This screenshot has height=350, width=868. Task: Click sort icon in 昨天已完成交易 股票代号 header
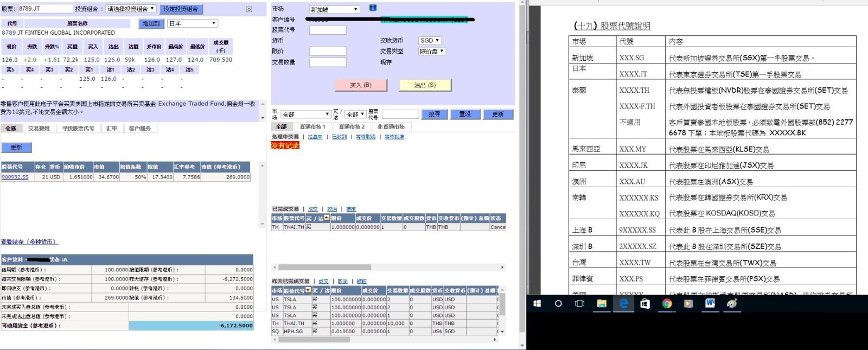click(x=308, y=290)
